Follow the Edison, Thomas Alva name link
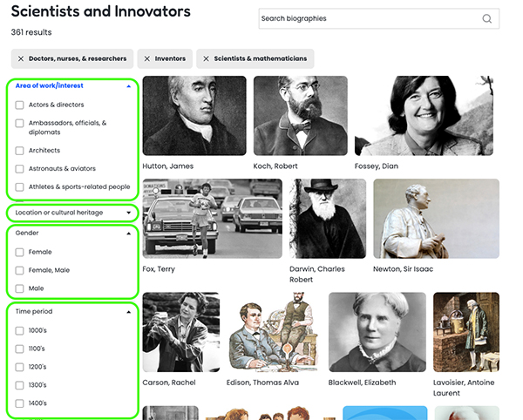 coord(262,383)
